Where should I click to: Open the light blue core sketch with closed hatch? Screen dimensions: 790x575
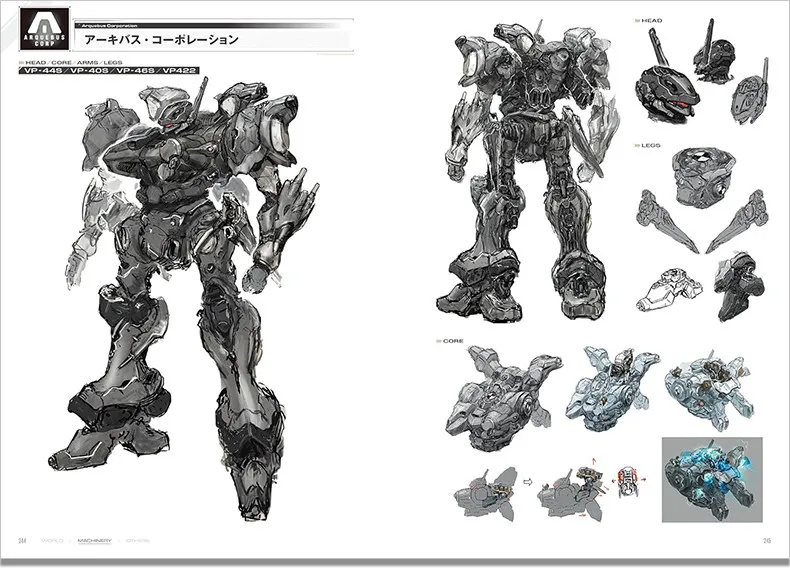611,388
